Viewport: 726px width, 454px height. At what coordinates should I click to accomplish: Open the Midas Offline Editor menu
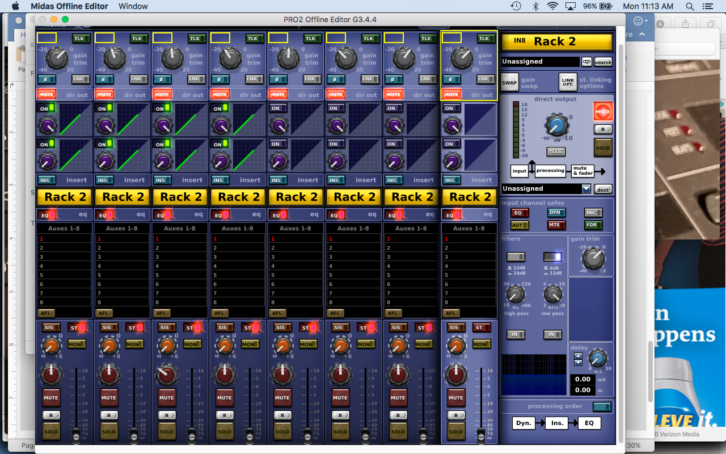tap(69, 6)
